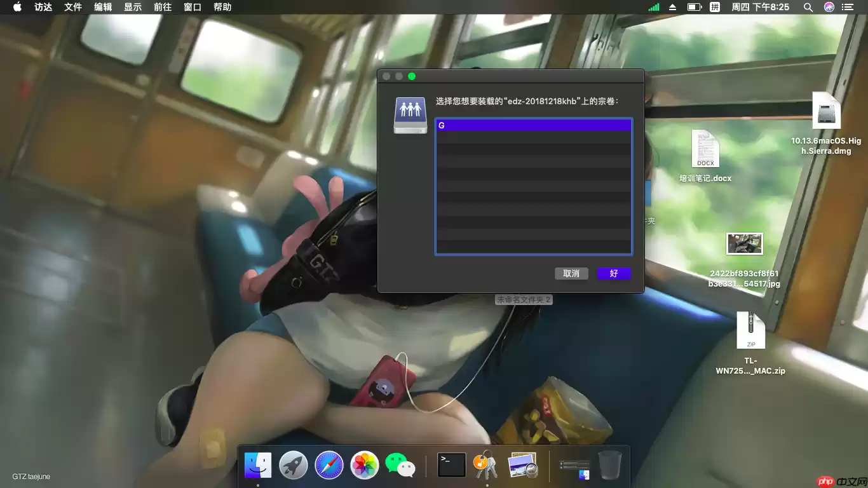Click the eject icon in the menu bar

point(673,7)
